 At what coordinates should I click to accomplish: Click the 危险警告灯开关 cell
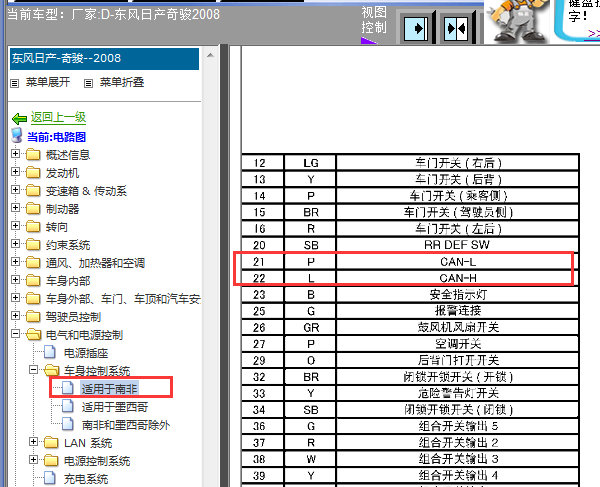click(x=457, y=393)
